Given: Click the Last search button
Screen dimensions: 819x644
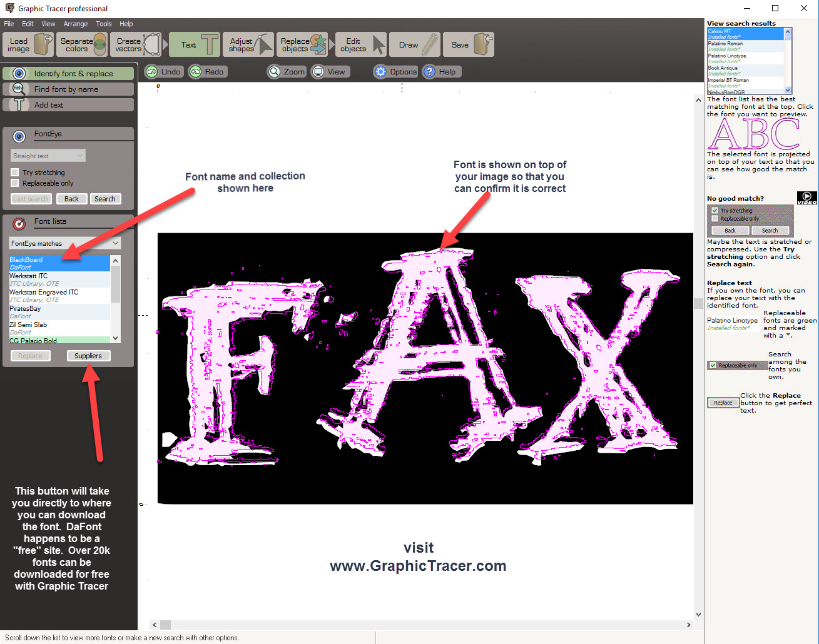Looking at the screenshot, I should pos(31,199).
